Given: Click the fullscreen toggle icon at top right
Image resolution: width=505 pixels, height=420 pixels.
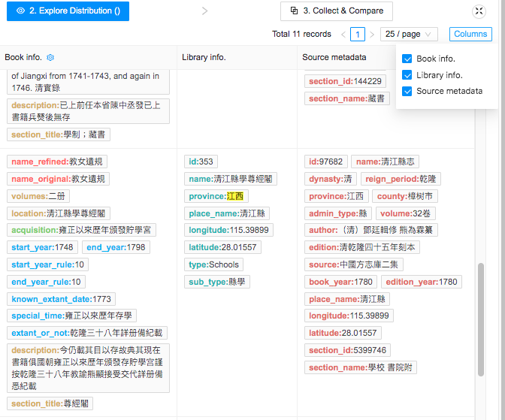Looking at the screenshot, I should point(479,11).
